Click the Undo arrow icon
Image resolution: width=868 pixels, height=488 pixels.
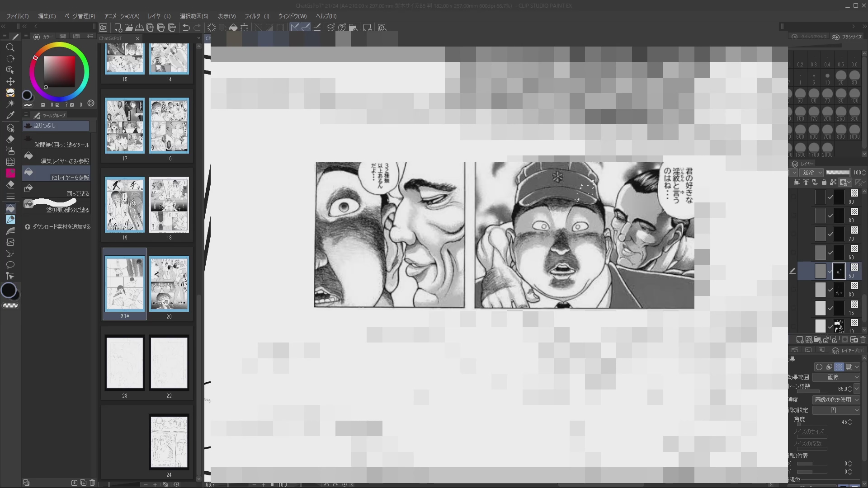tap(186, 28)
